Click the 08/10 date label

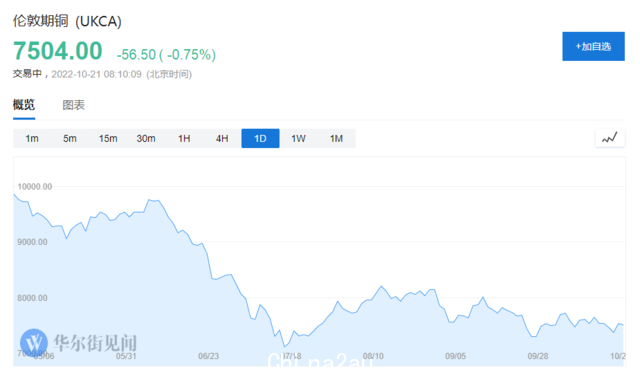click(x=373, y=356)
